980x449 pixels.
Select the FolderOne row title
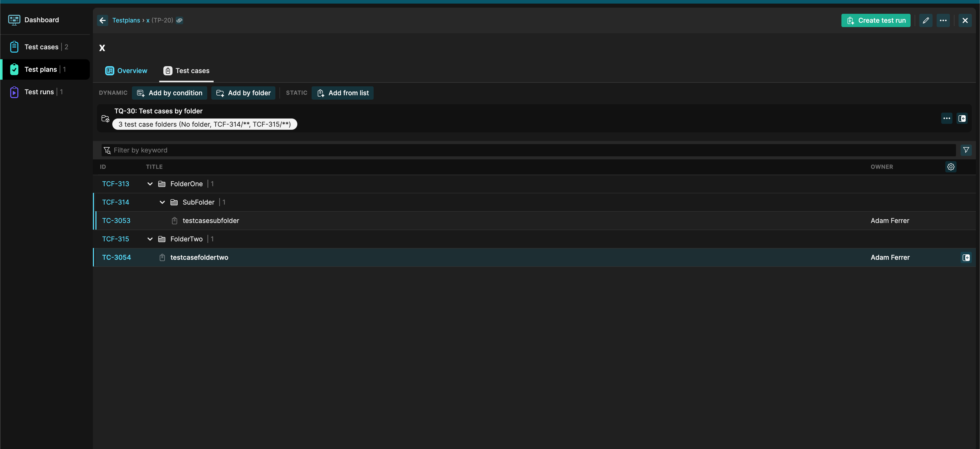tap(186, 184)
